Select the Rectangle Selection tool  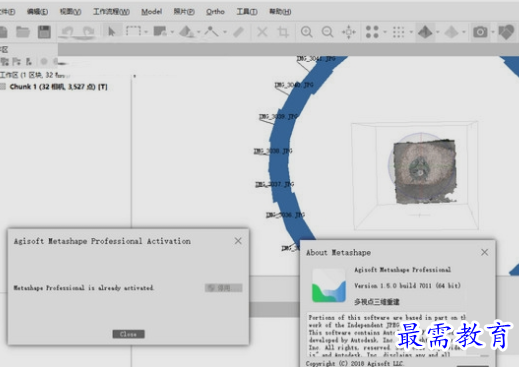pyautogui.click(x=133, y=31)
